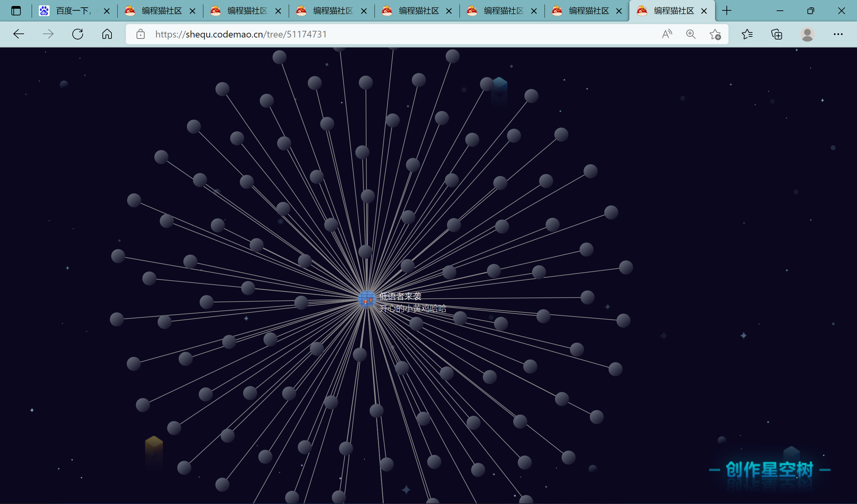The width and height of the screenshot is (857, 504).
Task: Restore down the browser window
Action: pyautogui.click(x=811, y=11)
